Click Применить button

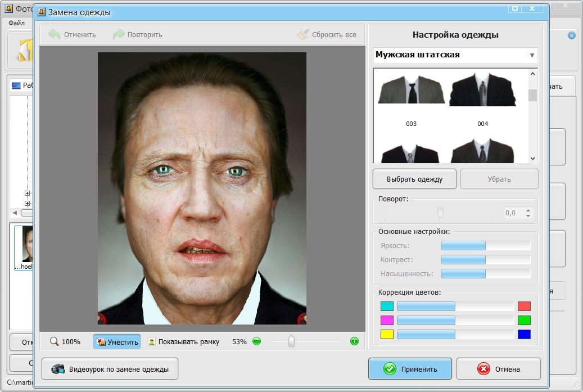(x=410, y=369)
